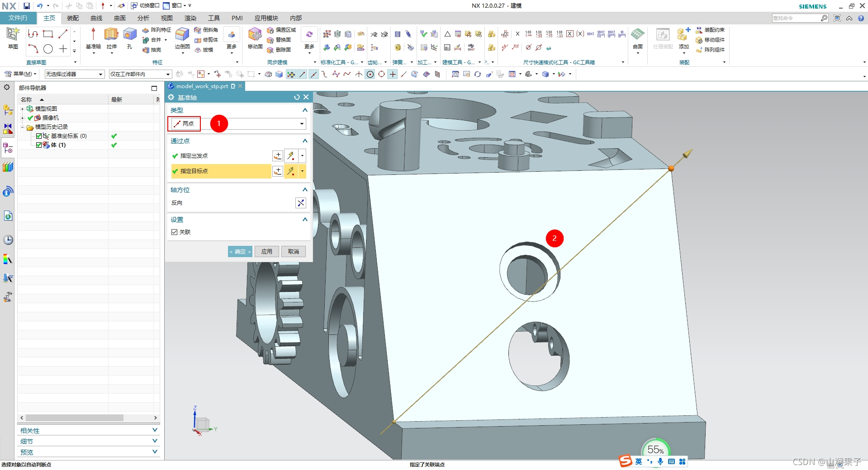Screen dimensions: 868x470
Task: Click the 反向 reverse direction icon
Action: [301, 203]
